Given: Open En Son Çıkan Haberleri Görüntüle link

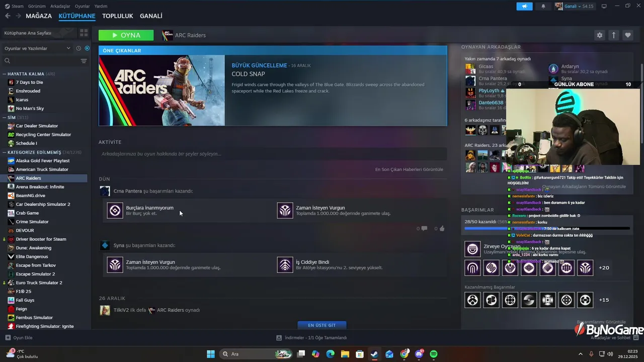Looking at the screenshot, I should pos(409,169).
